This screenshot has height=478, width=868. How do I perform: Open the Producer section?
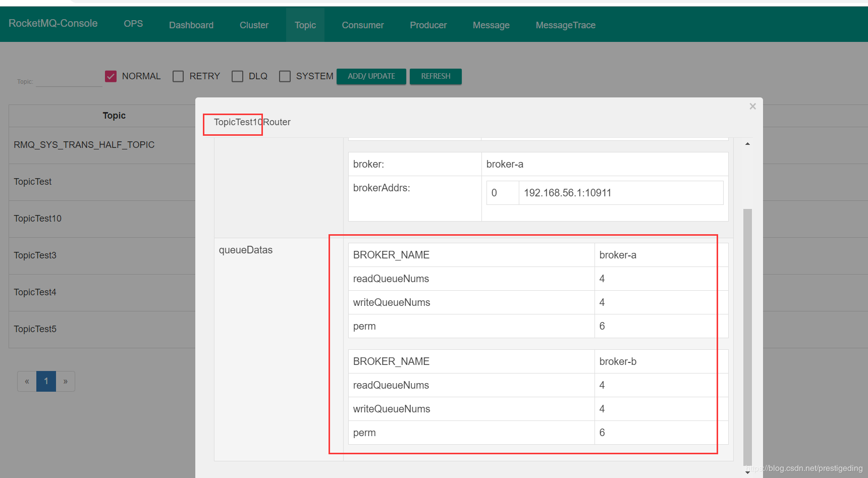tap(428, 25)
